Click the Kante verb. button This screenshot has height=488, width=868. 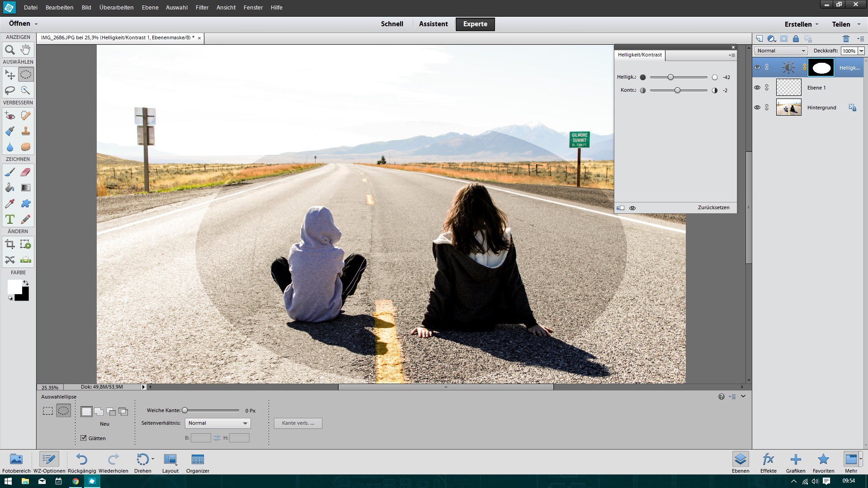(x=298, y=423)
